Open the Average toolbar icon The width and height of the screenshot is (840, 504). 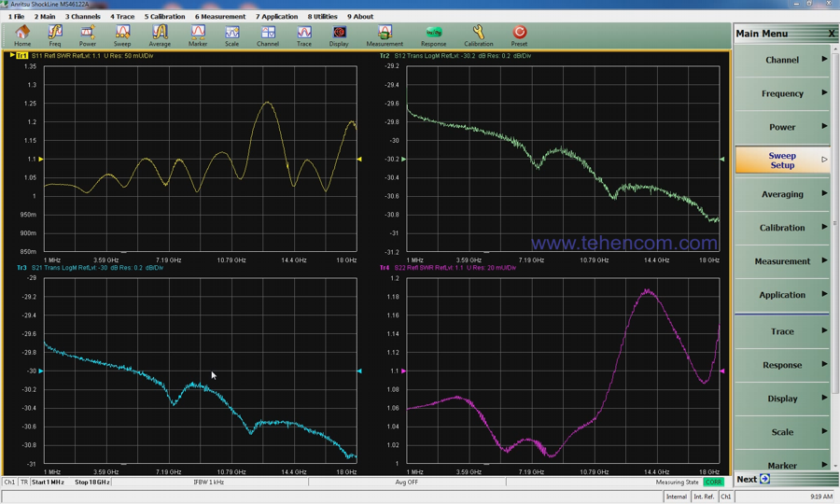(160, 35)
